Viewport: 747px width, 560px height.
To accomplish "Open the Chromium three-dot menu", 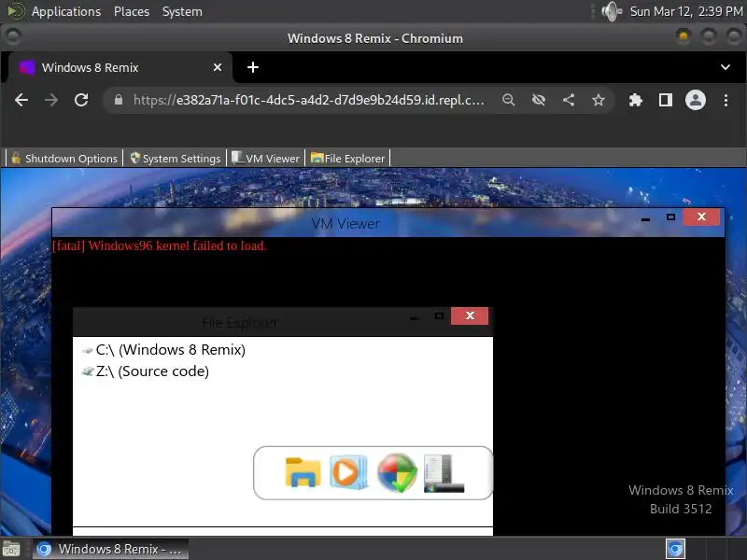I will point(726,100).
